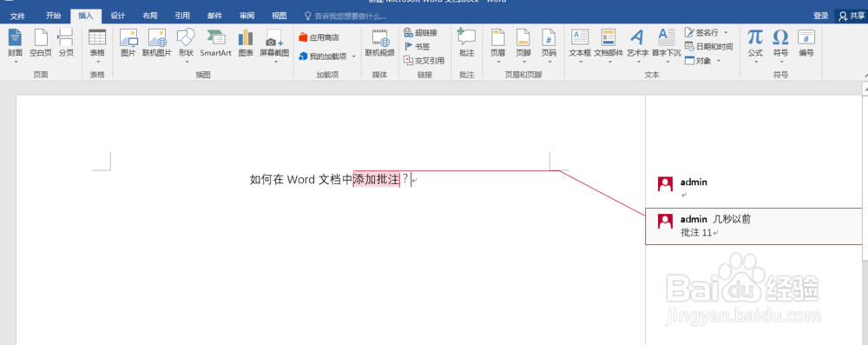Expand the Object (对象) dropdown arrow

click(719, 61)
